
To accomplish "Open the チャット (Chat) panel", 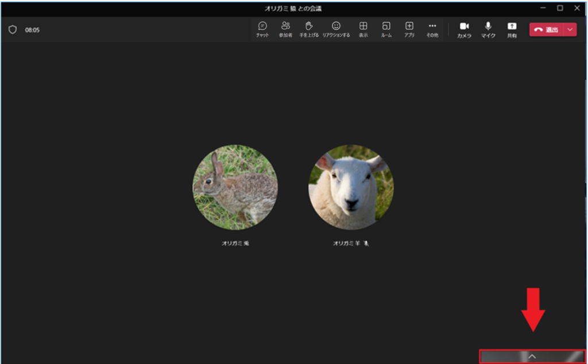I will 262,29.
